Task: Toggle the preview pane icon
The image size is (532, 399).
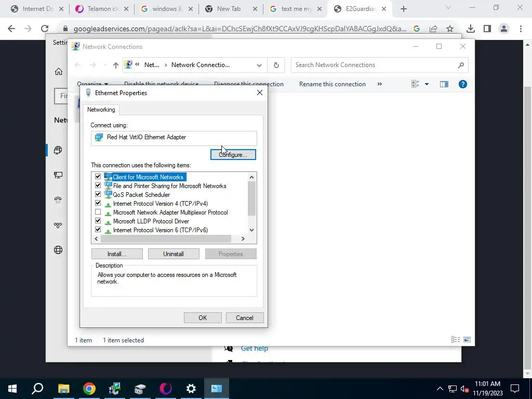Action: point(444,84)
